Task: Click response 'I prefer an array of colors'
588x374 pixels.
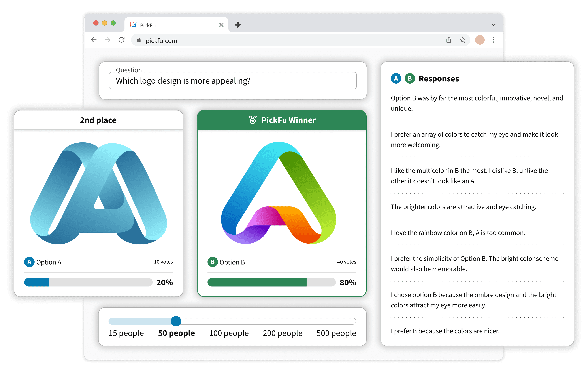Action: point(474,139)
